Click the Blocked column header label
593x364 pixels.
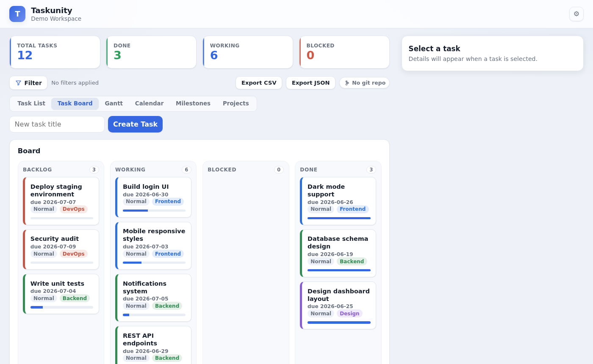(x=222, y=170)
